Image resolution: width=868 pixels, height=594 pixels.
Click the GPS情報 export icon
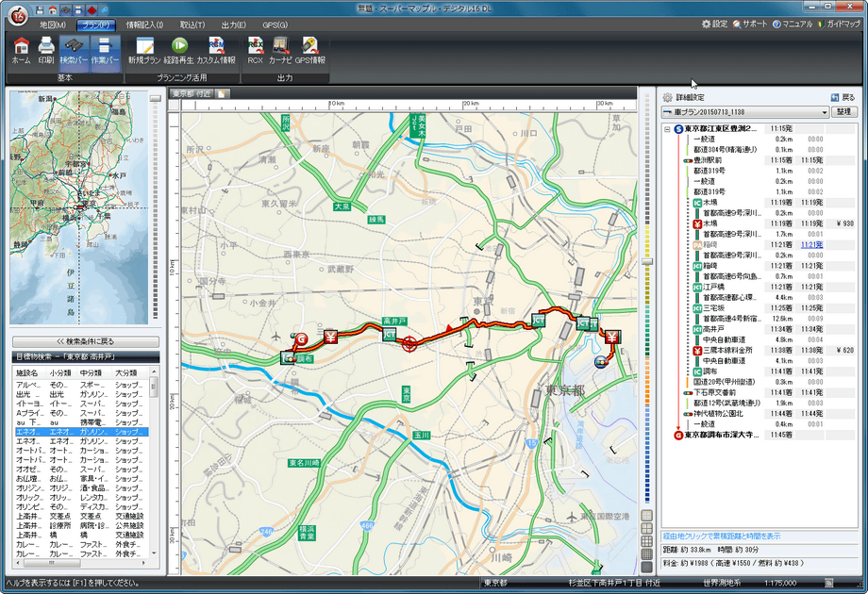[310, 51]
